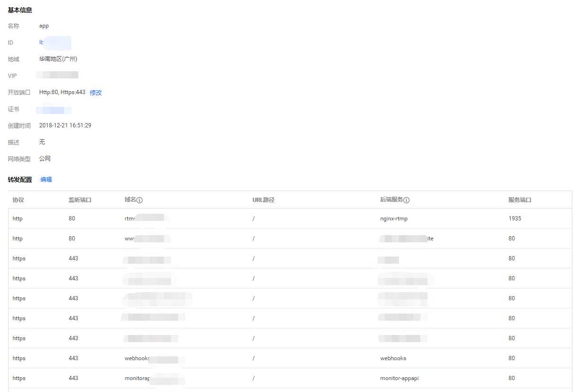This screenshot has height=392, width=580.
Task: Click the open ports value Http:80, Https:443
Action: click(62, 92)
